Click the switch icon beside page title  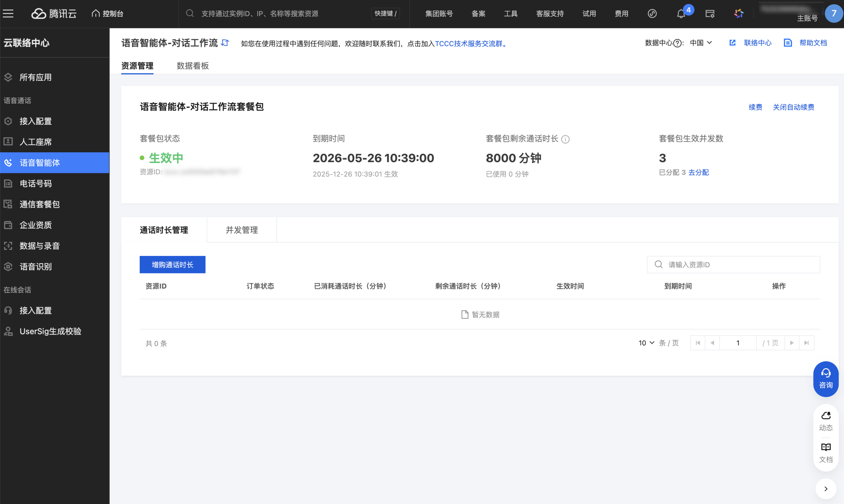point(225,43)
